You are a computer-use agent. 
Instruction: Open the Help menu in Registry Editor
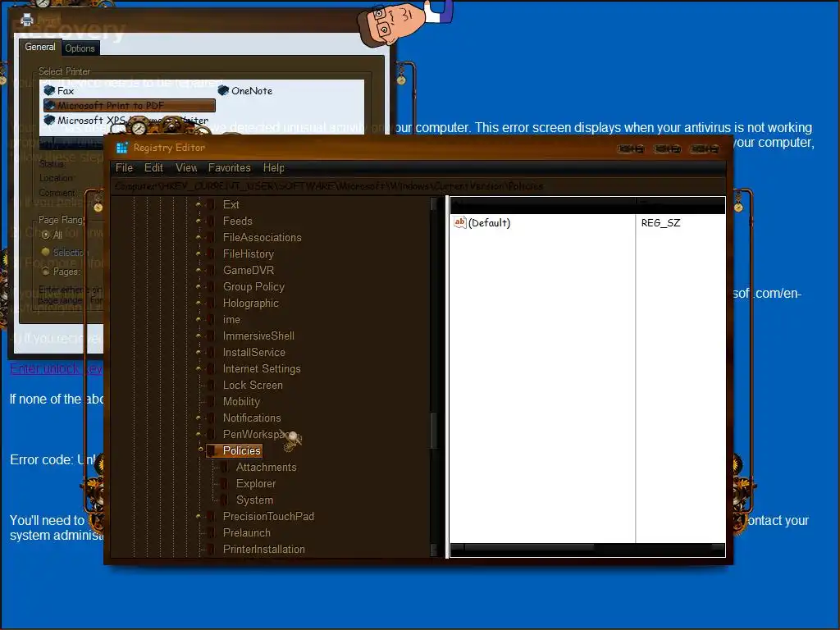tap(273, 167)
